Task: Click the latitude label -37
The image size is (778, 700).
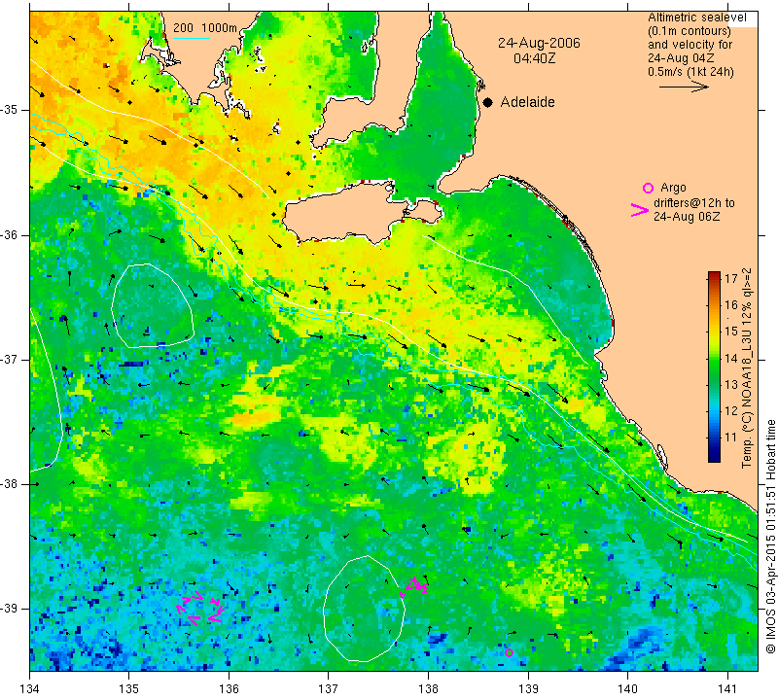Action: pos(10,359)
